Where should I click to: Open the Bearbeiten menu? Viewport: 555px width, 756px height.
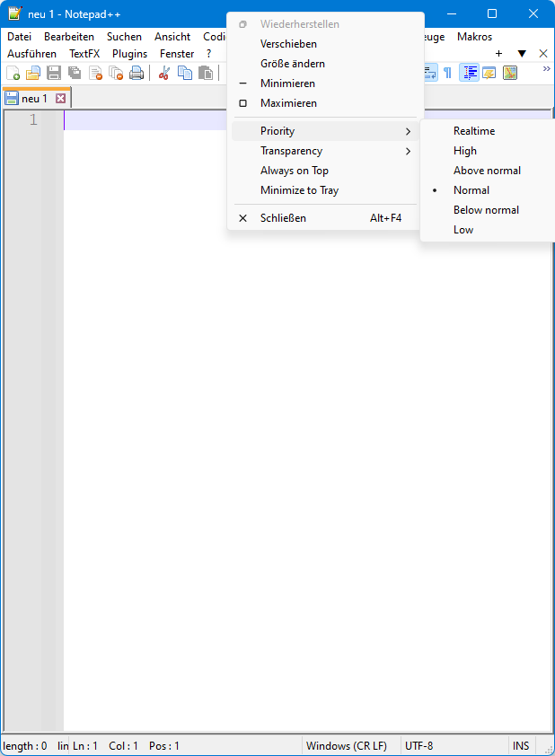point(69,37)
